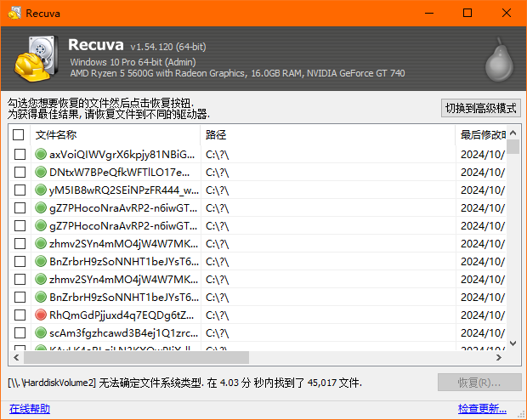Select file name axVoiQIWVgrX6kpjy81NBiG...
Viewport: 527px width, 420px height.
(122, 155)
